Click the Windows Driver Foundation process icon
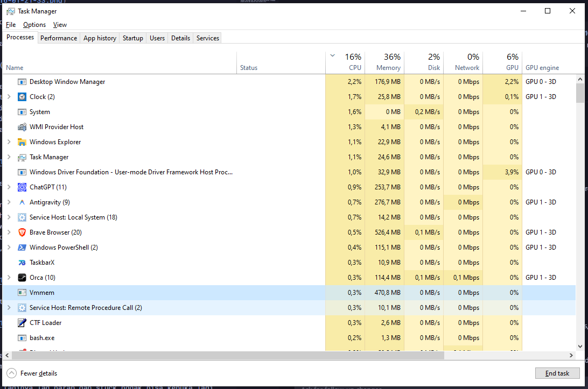This screenshot has width=588, height=389. 22,172
